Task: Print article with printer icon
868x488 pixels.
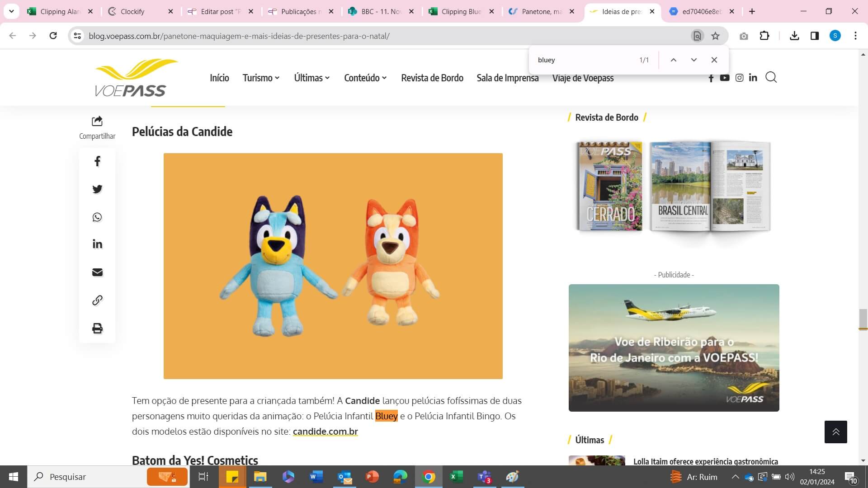Action: [x=97, y=328]
